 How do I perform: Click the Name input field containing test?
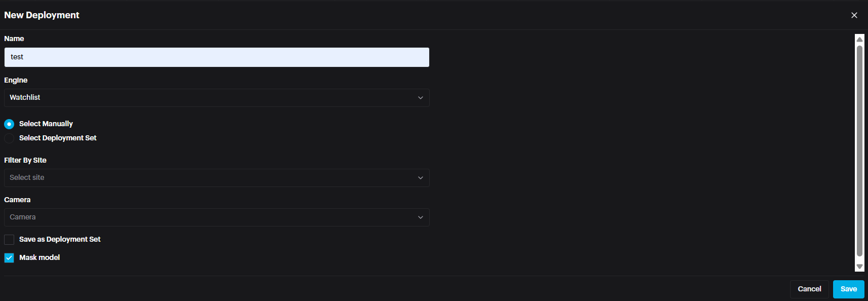coord(217,57)
